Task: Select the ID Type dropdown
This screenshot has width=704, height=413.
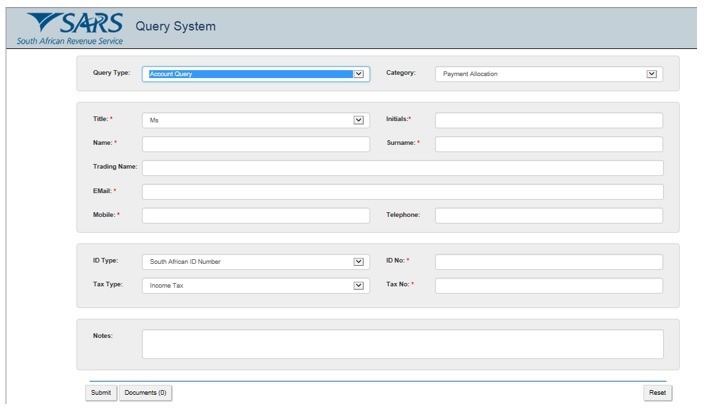Action: tap(255, 262)
